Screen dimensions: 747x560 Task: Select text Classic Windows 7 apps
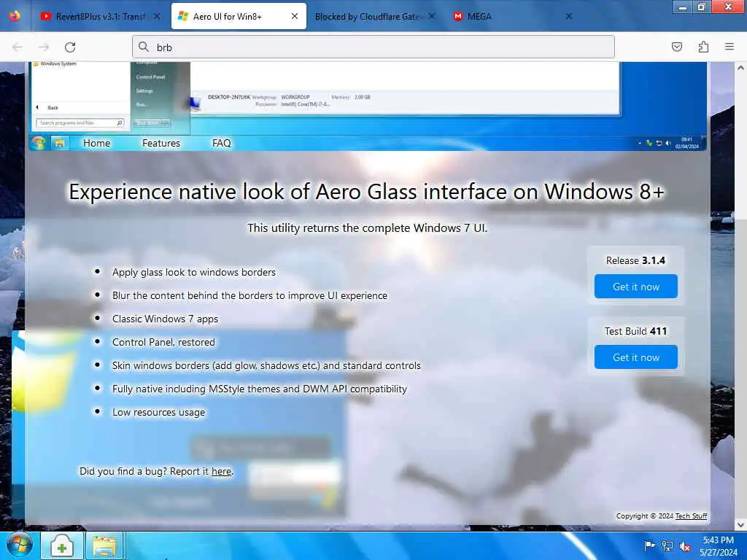click(165, 319)
